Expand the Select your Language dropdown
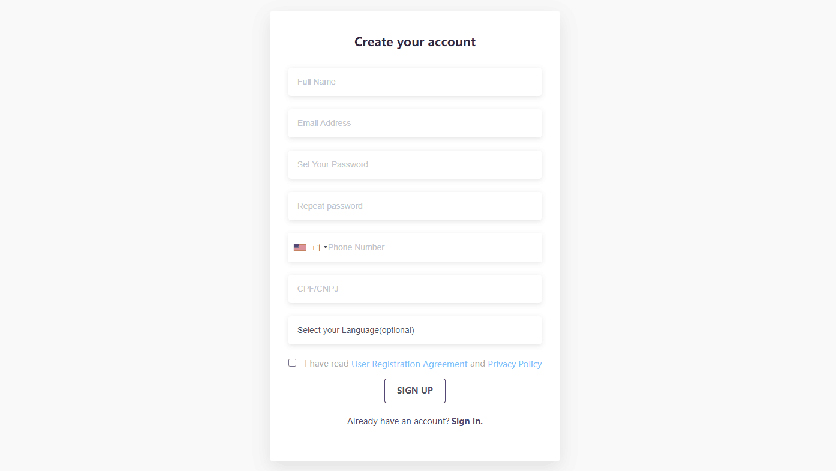836x471 pixels. [x=414, y=330]
